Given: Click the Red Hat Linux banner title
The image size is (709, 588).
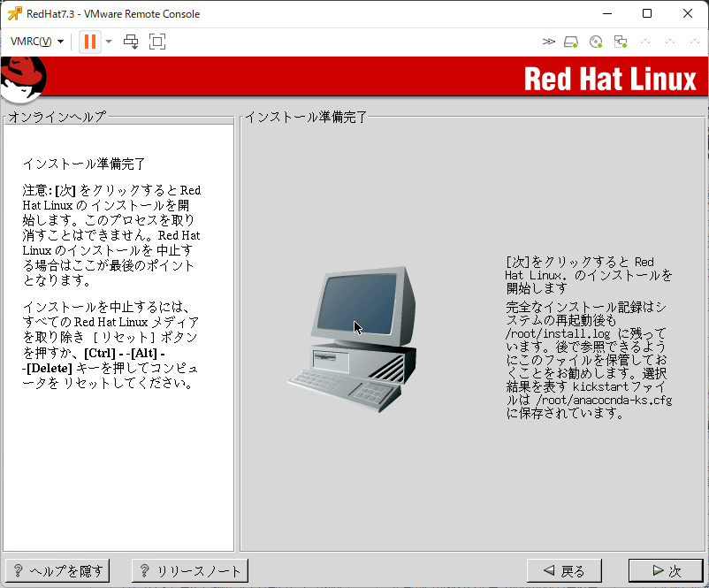Looking at the screenshot, I should click(610, 80).
